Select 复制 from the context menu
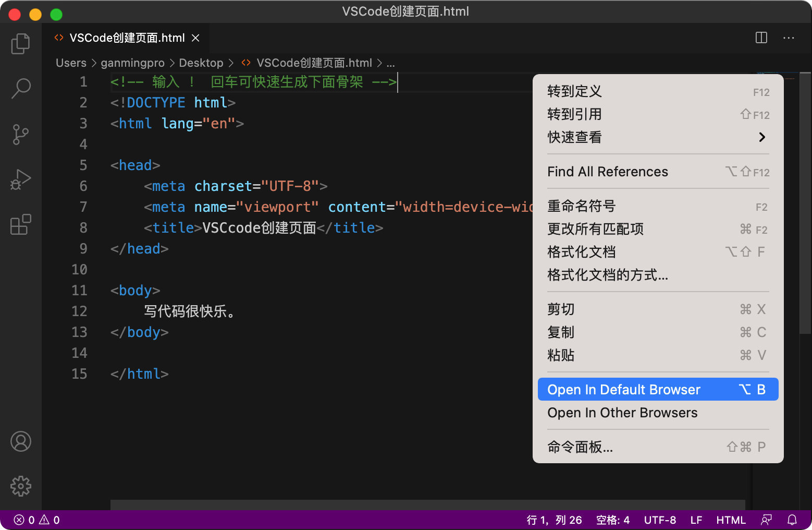Image resolution: width=812 pixels, height=530 pixels. (x=658, y=332)
